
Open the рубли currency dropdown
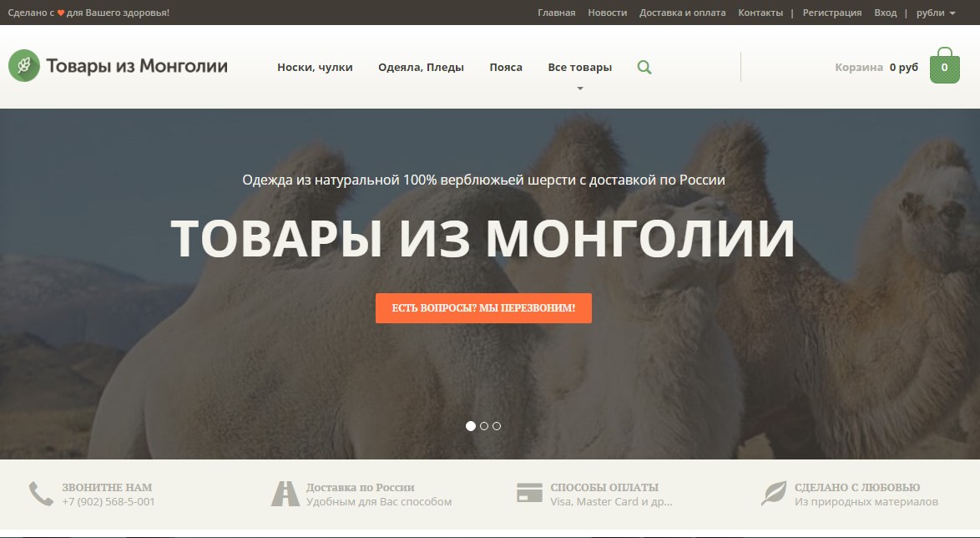coord(935,13)
